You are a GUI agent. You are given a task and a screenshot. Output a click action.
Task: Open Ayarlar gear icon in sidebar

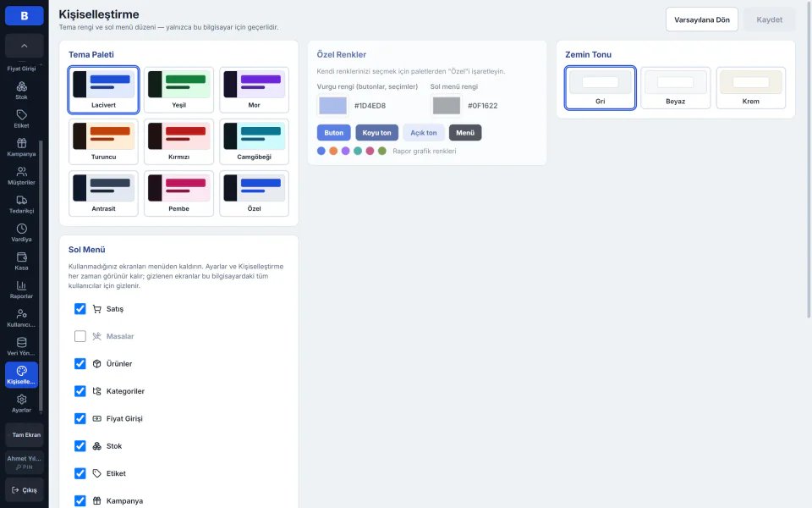coord(21,403)
